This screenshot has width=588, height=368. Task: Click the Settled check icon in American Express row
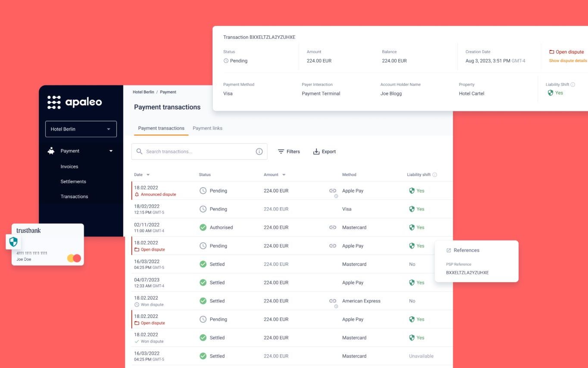[203, 301]
